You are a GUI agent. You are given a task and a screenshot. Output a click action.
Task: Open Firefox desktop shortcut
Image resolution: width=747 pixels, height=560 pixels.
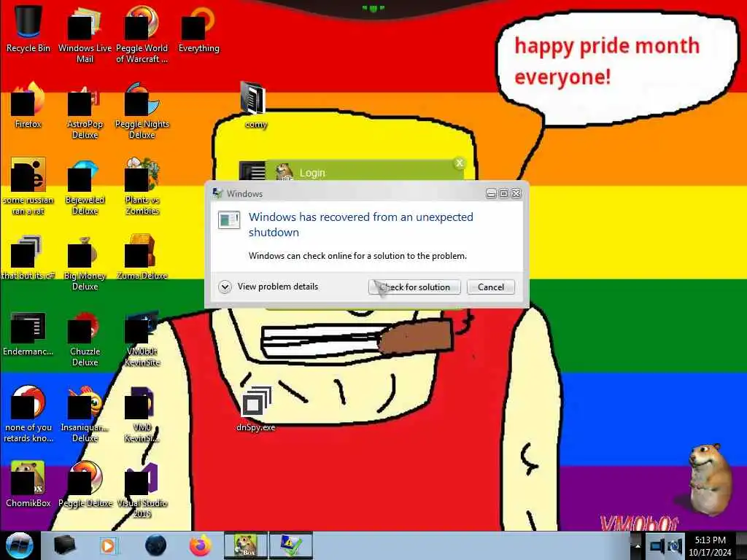[28, 105]
